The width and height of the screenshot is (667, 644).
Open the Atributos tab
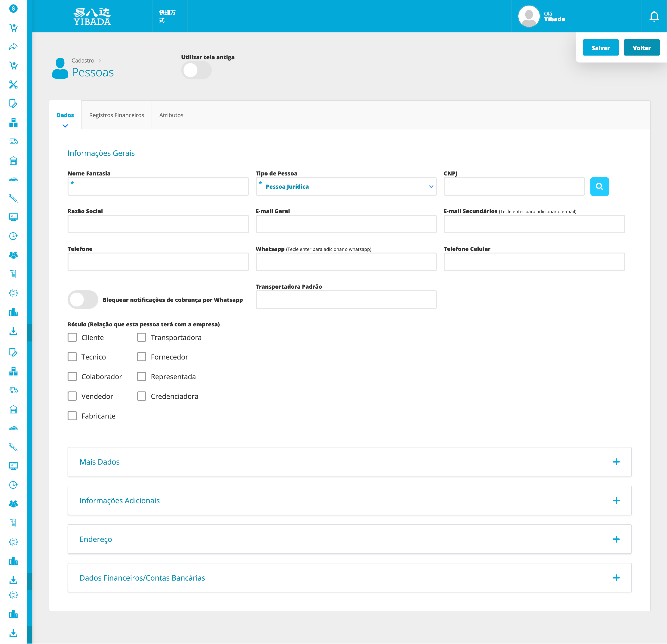(171, 115)
